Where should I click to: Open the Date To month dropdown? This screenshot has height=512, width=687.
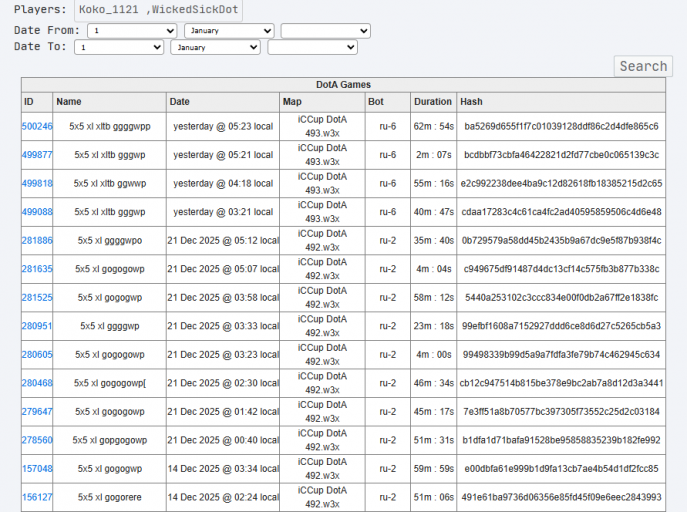tap(216, 47)
